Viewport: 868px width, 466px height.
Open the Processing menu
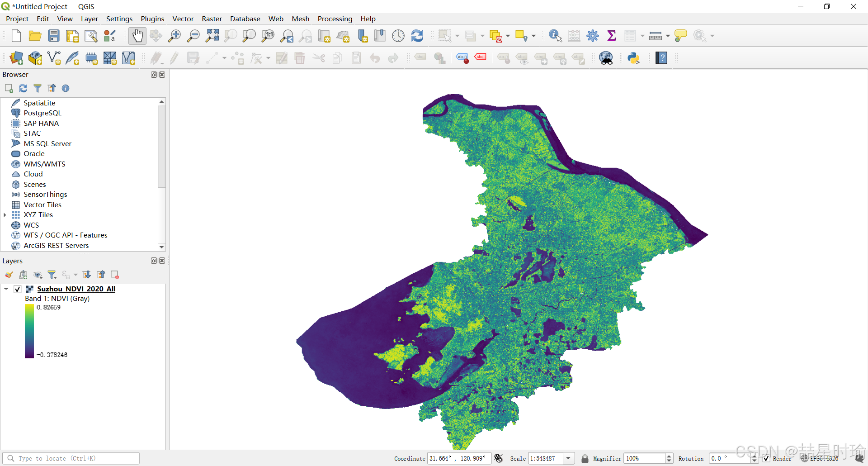tap(335, 19)
